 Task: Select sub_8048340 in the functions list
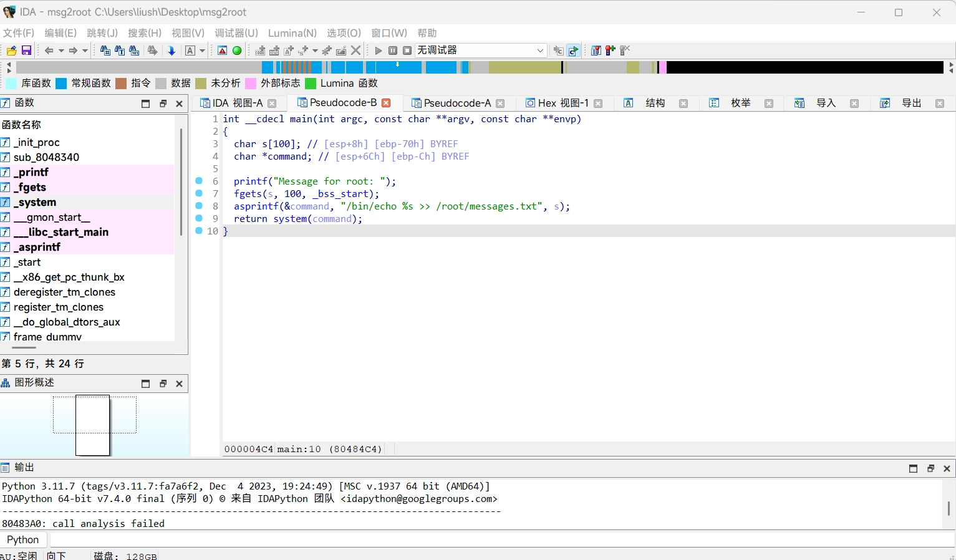[87, 157]
